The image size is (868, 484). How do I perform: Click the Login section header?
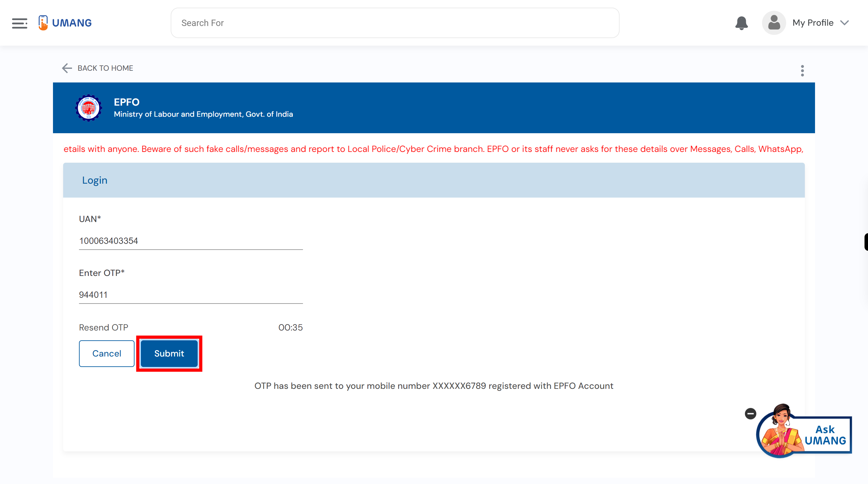(94, 180)
